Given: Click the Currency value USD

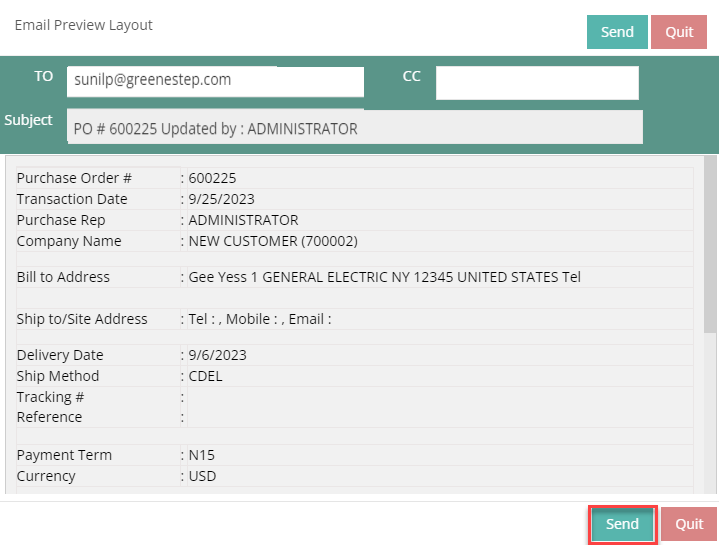Looking at the screenshot, I should tap(202, 476).
